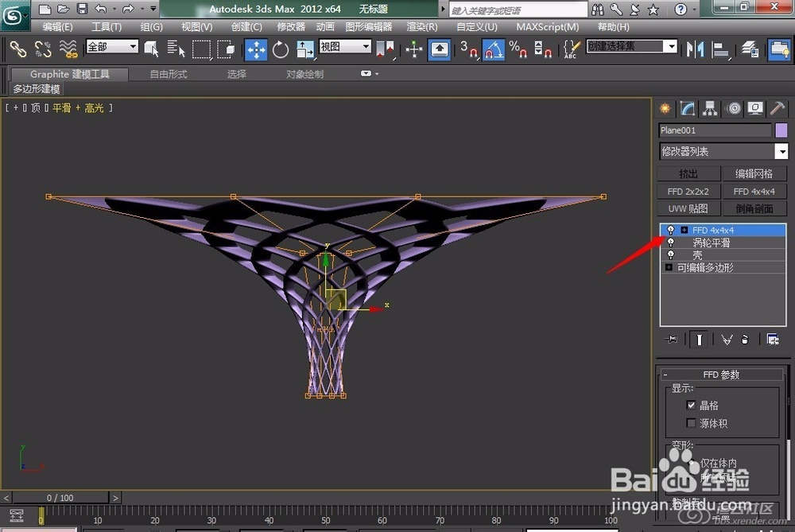The width and height of the screenshot is (795, 532).
Task: Activate the Select and Move tool
Action: pyautogui.click(x=256, y=49)
